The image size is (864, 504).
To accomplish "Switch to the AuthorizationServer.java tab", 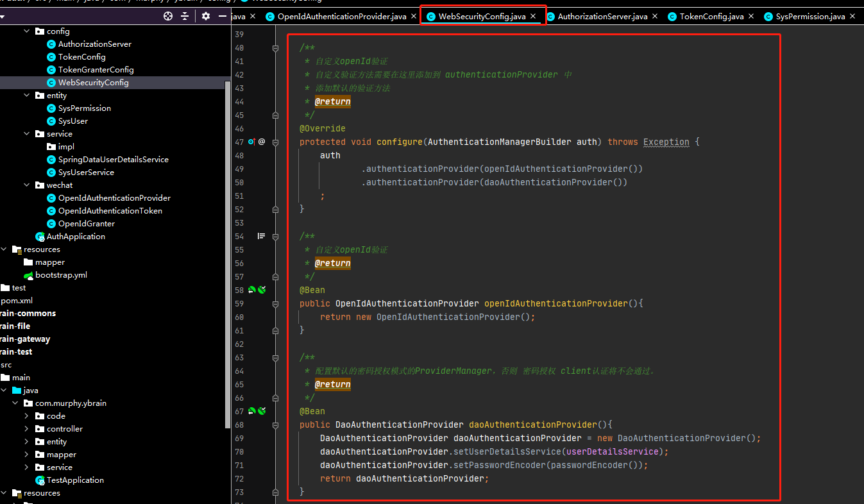I will click(x=603, y=16).
